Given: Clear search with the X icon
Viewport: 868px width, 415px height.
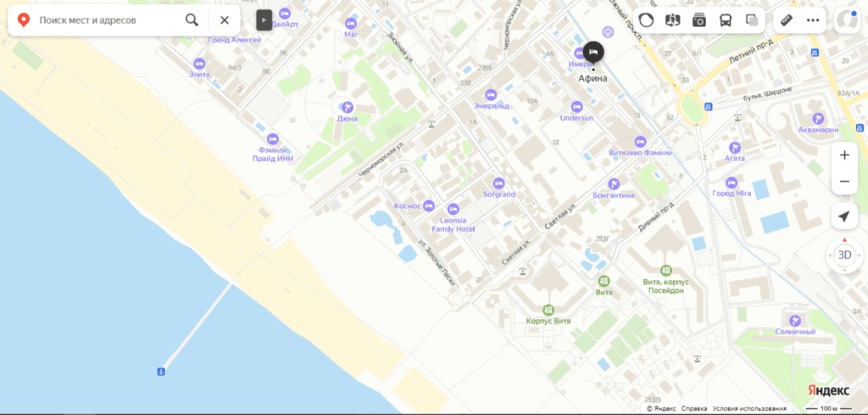Looking at the screenshot, I should click(224, 20).
